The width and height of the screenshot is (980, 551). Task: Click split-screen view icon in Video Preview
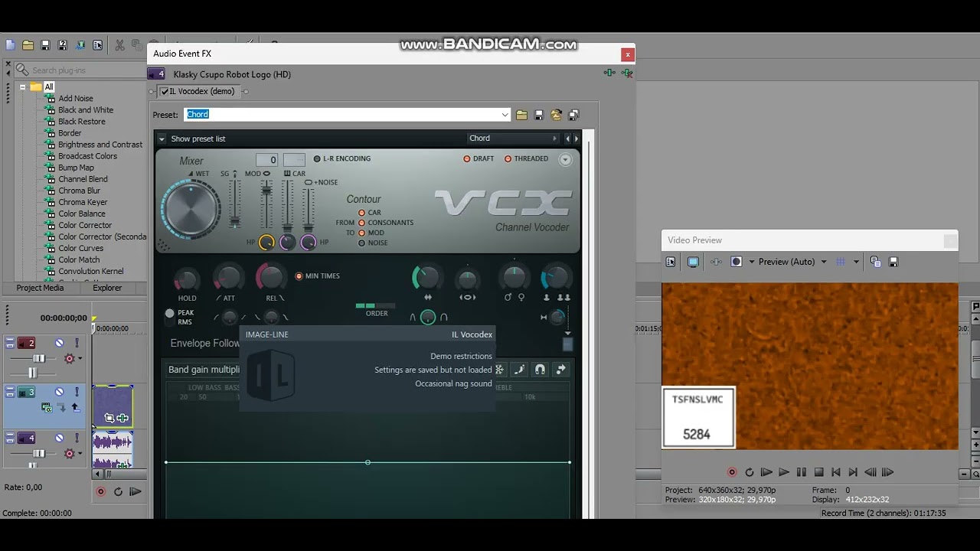click(x=737, y=262)
